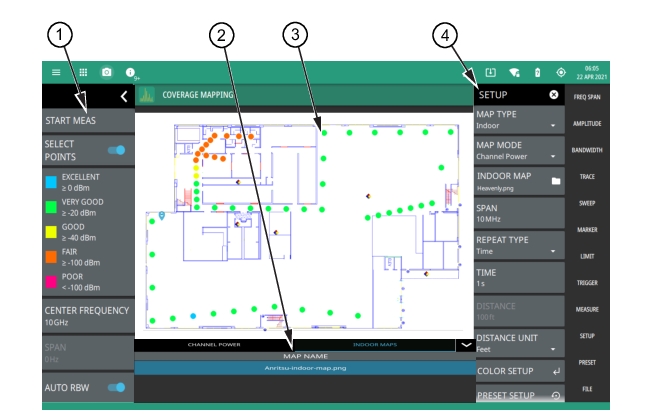Open COLOR SETUP
Image resolution: width=654 pixels, height=414 pixels.
click(518, 371)
